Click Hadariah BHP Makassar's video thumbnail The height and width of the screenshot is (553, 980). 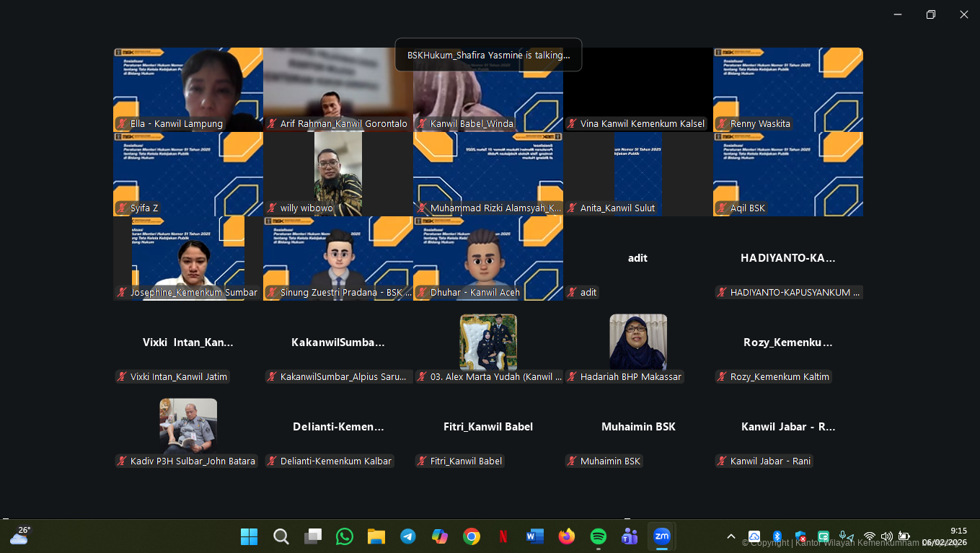point(638,342)
